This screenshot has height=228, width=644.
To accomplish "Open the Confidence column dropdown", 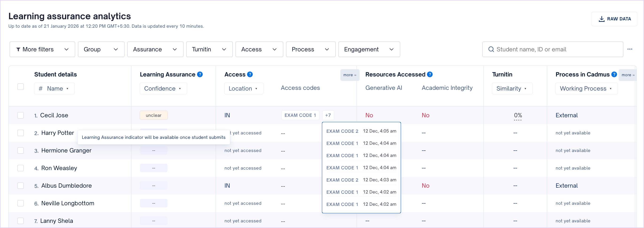I will pos(163,88).
